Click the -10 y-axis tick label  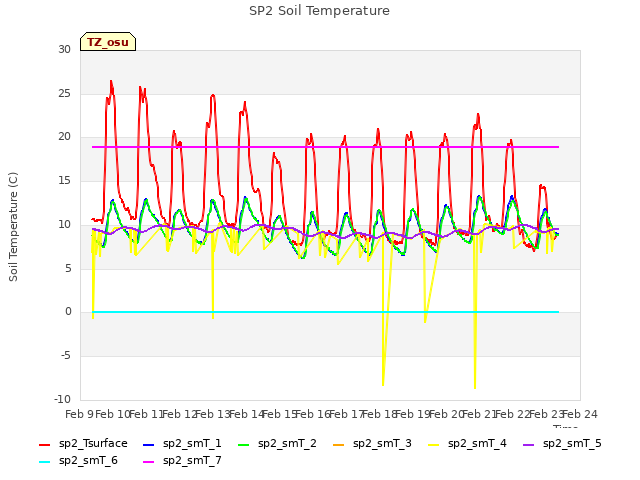point(62,399)
